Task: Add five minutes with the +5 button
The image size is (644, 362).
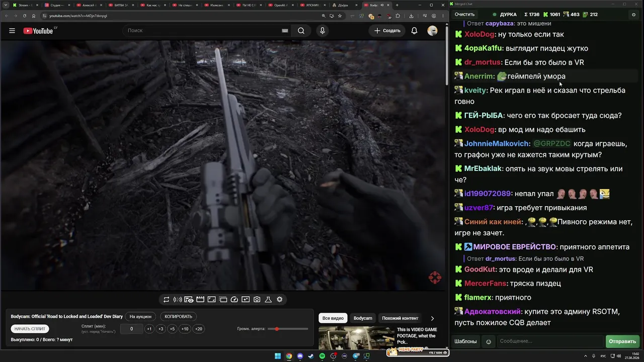Action: point(172,329)
